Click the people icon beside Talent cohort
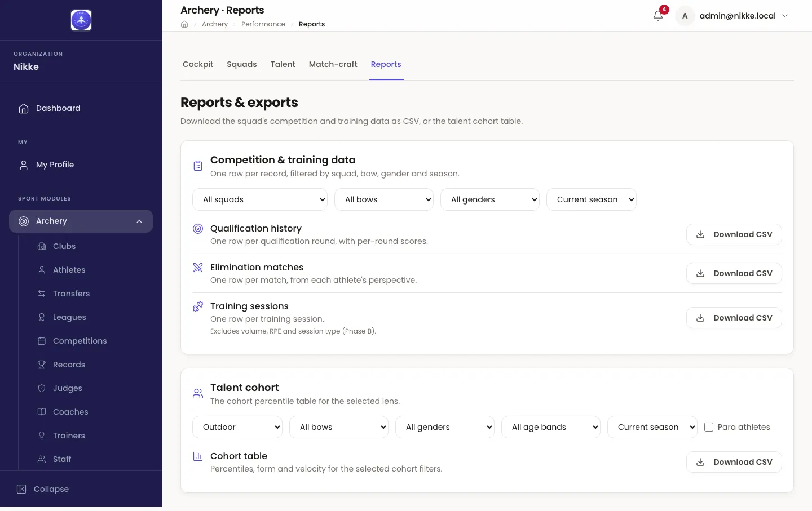Viewport: 812px width, 511px height. [198, 393]
